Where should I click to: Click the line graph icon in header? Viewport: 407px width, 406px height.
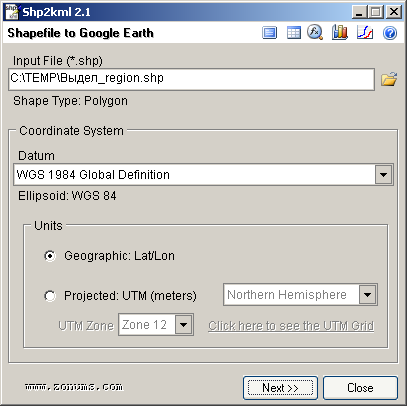coord(365,33)
